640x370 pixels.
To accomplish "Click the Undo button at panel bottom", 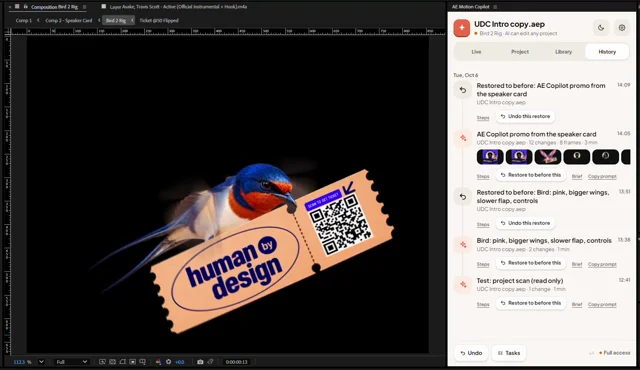I will 471,353.
